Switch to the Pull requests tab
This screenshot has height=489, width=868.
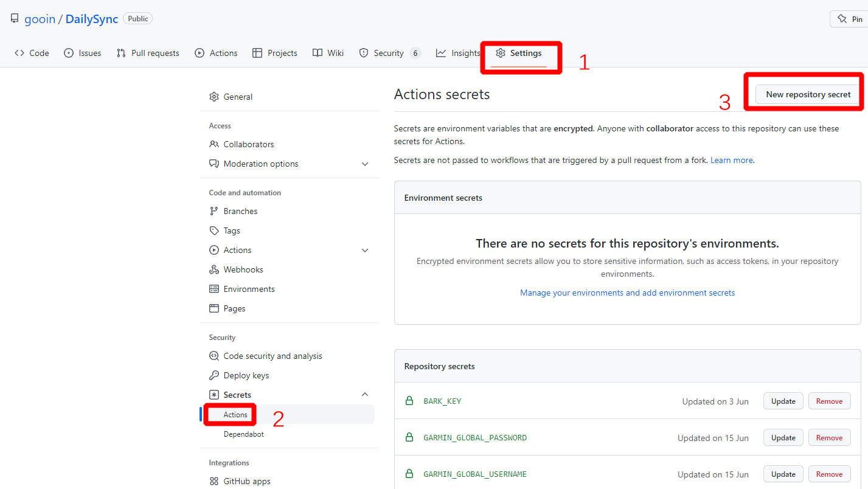[x=148, y=53]
